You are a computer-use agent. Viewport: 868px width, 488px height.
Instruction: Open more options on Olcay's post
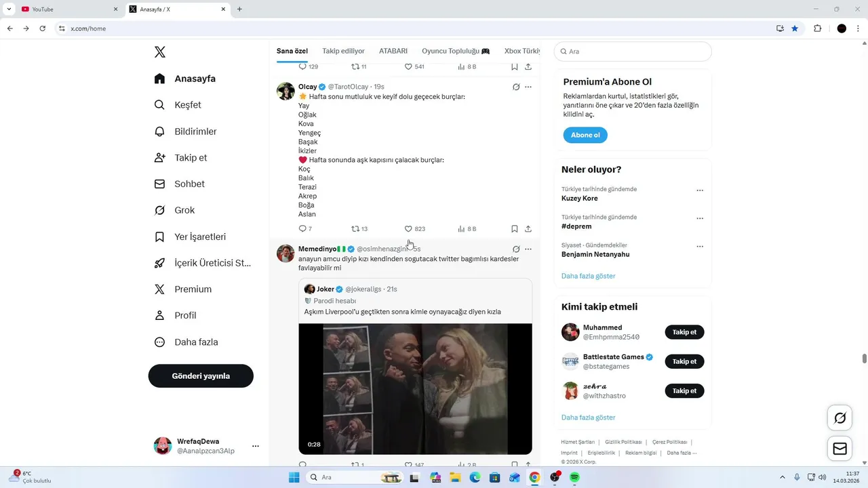click(528, 87)
